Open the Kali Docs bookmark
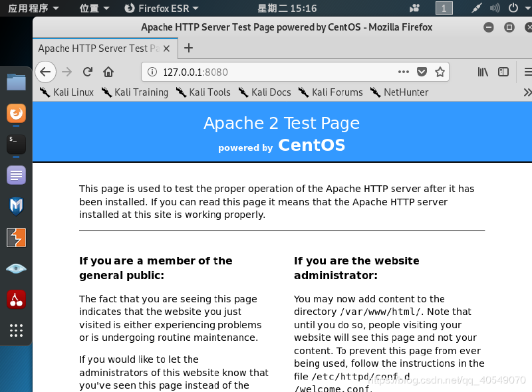 (x=264, y=92)
